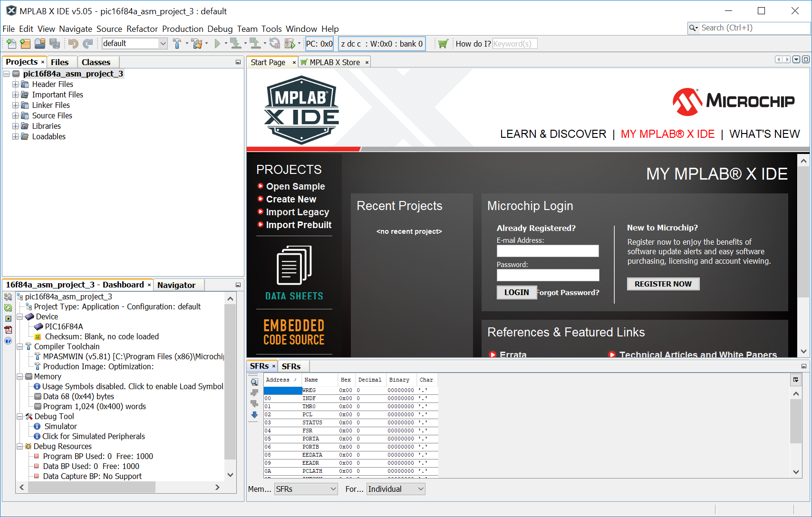
Task: Click the Debug Project icon
Action: point(290,44)
